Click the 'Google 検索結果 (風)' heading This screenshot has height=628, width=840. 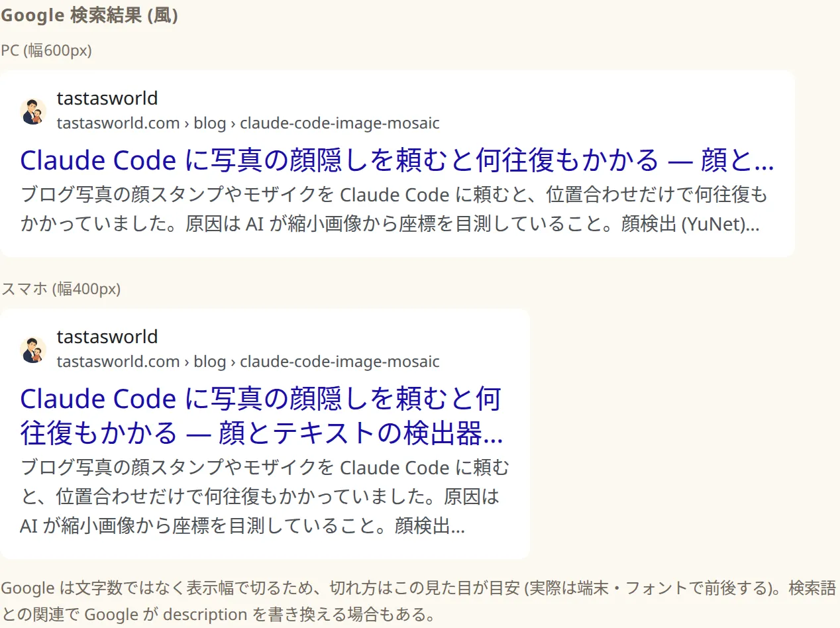point(89,15)
